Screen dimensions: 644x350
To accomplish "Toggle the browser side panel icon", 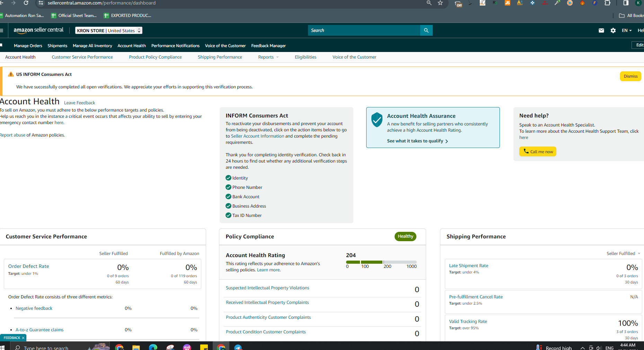I will pos(626,3).
